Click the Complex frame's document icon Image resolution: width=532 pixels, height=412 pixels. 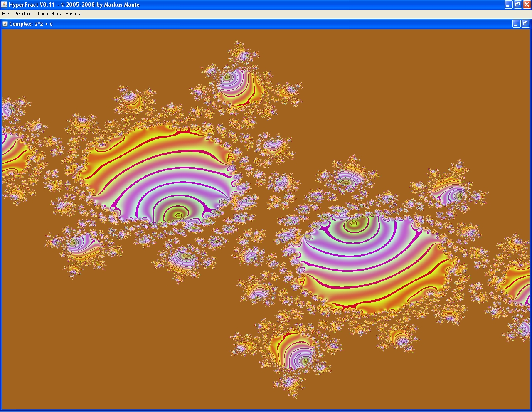(x=5, y=24)
